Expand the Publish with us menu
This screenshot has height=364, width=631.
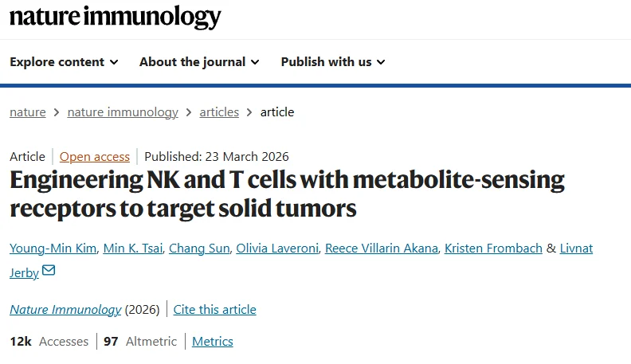[333, 62]
